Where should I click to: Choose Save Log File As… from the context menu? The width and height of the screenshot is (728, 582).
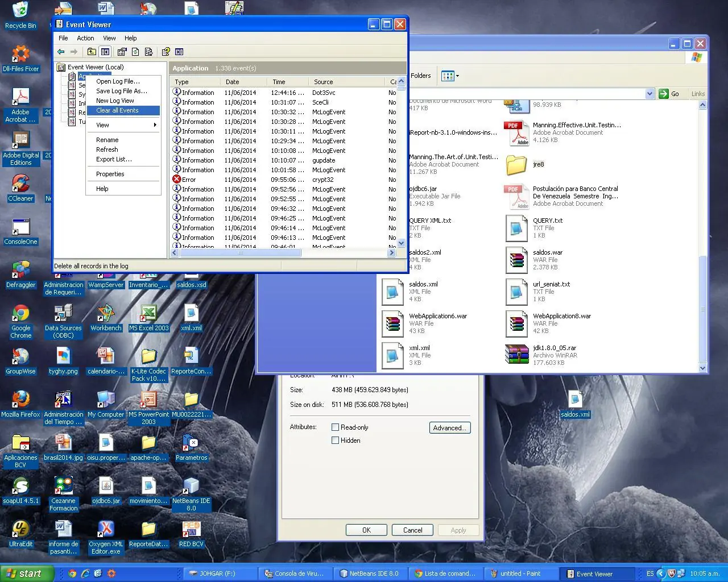click(x=123, y=91)
